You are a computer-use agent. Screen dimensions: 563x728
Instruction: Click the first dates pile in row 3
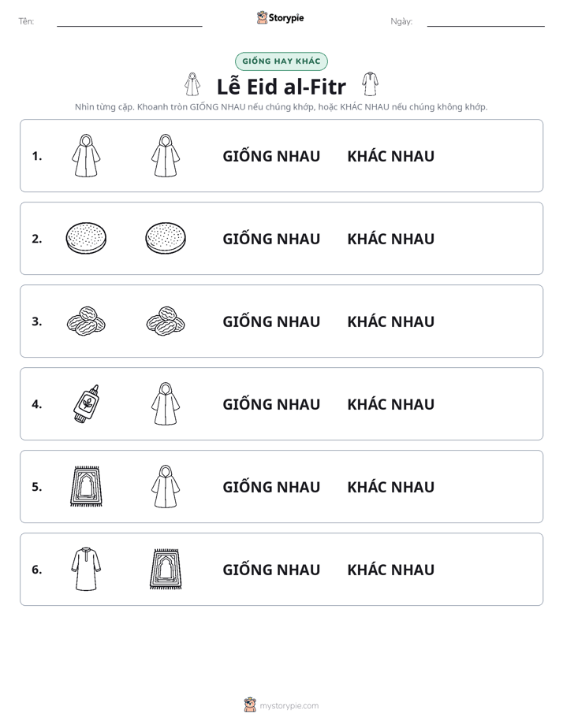point(87,321)
